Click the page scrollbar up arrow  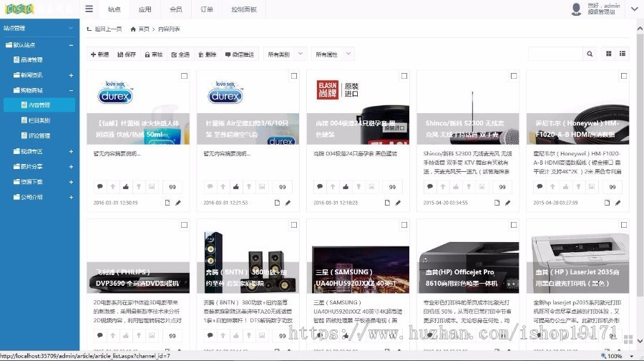(640, 29)
